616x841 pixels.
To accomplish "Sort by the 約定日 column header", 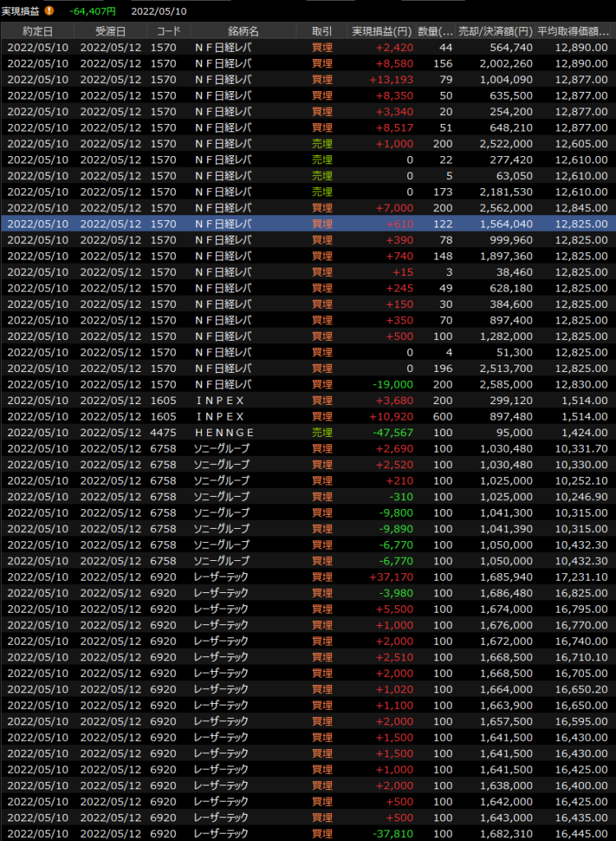I will [37, 31].
